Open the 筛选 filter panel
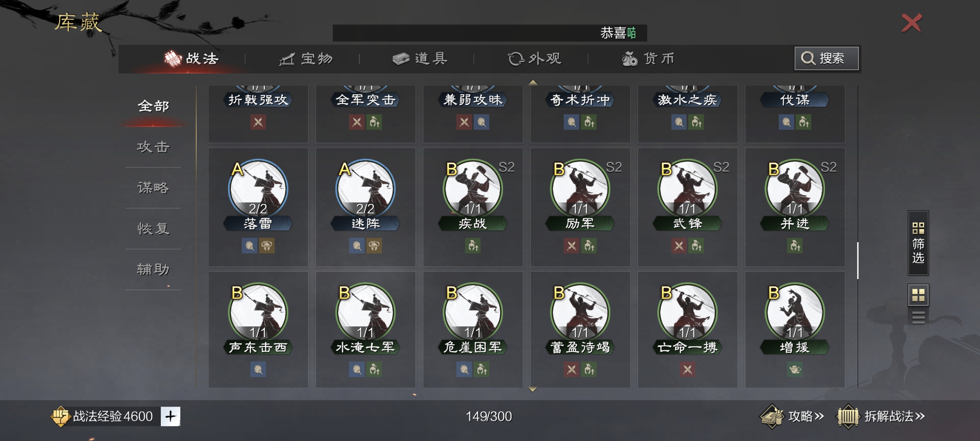The height and width of the screenshot is (441, 980). tap(918, 243)
